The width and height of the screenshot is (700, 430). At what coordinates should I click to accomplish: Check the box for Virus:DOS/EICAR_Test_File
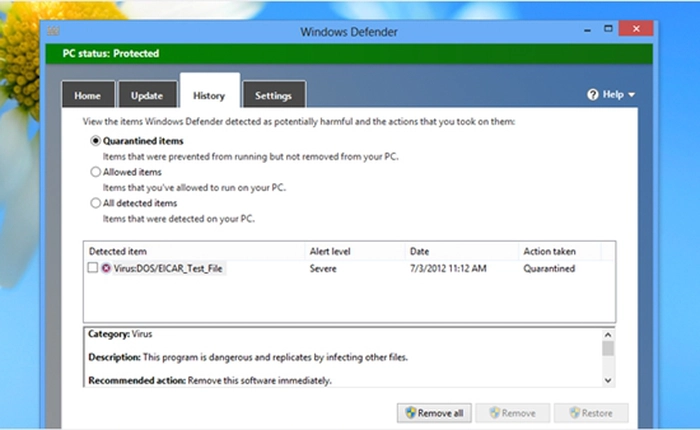point(92,267)
